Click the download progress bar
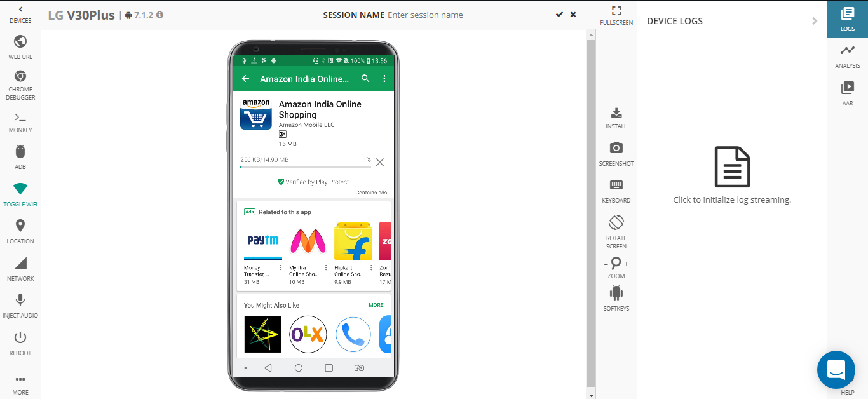Image resolution: width=868 pixels, height=399 pixels. (x=306, y=167)
